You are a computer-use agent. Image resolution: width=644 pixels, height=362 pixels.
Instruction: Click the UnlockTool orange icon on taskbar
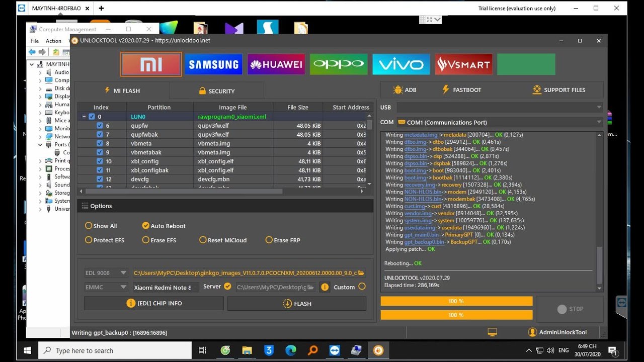click(378, 350)
